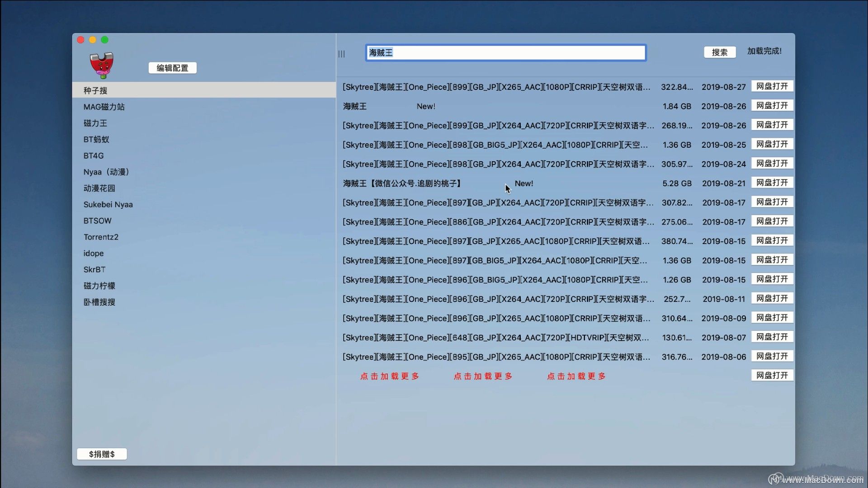The image size is (868, 488).
Task: Click the last 点击加载更多 link
Action: [x=576, y=376]
